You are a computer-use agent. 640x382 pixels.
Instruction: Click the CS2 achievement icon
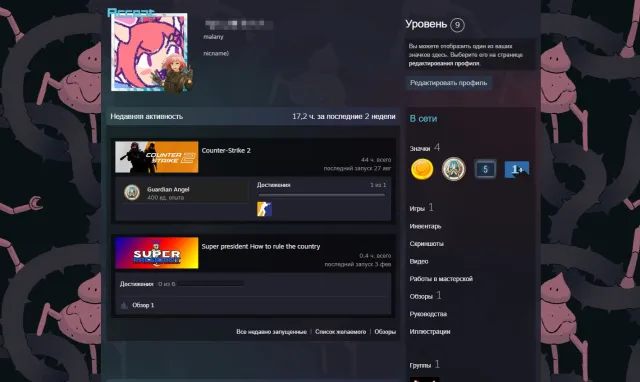[264, 209]
